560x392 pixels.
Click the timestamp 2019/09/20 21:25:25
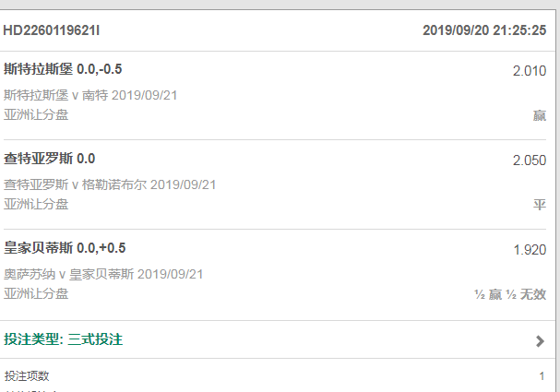click(x=484, y=30)
